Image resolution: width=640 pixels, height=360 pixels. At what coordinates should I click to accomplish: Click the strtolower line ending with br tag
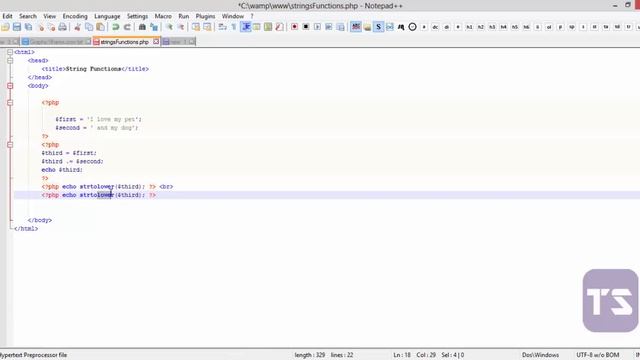tap(107, 187)
